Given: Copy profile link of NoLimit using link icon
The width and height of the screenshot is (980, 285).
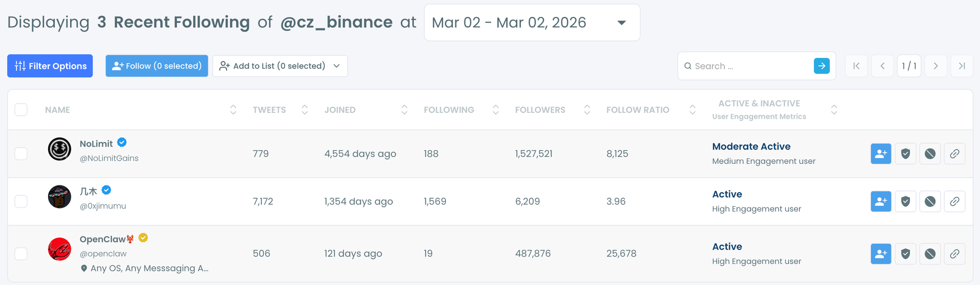Looking at the screenshot, I should pyautogui.click(x=955, y=154).
